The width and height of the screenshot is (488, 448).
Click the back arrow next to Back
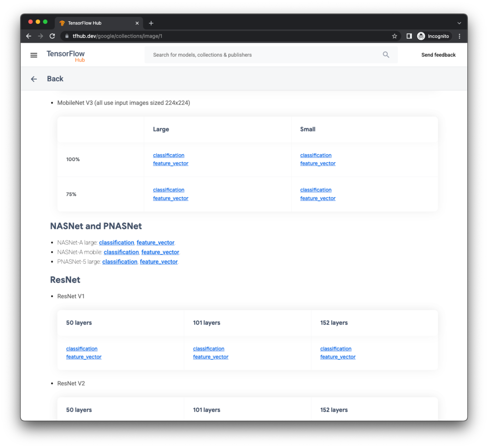coord(34,79)
